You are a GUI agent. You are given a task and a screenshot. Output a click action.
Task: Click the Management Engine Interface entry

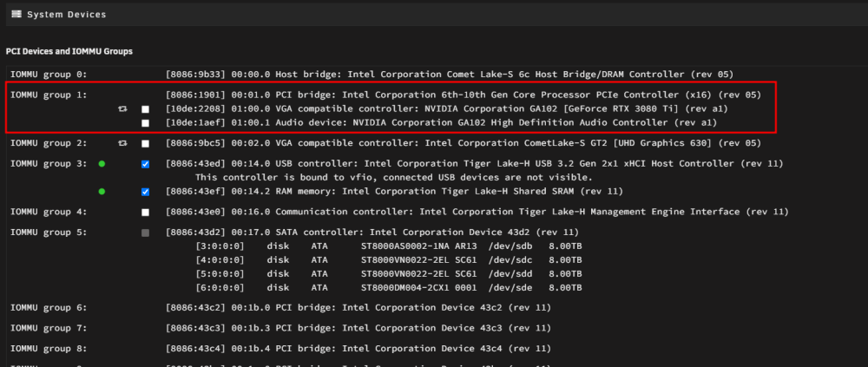click(x=477, y=212)
